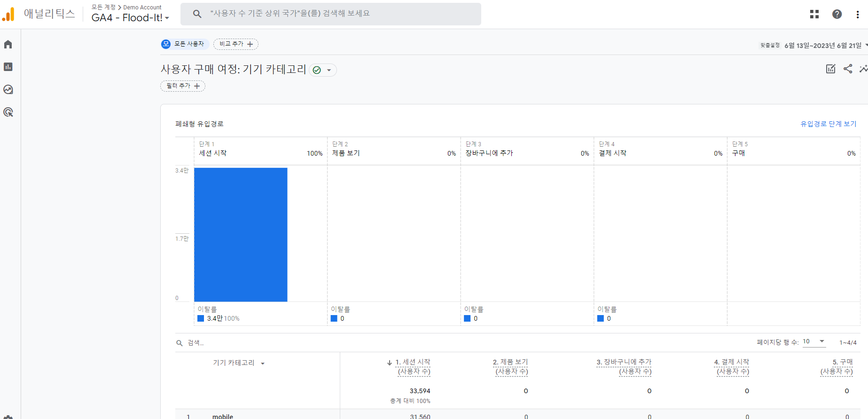Image resolution: width=868 pixels, height=419 pixels.
Task: Click the plus icon in 필터 추가
Action: click(197, 86)
